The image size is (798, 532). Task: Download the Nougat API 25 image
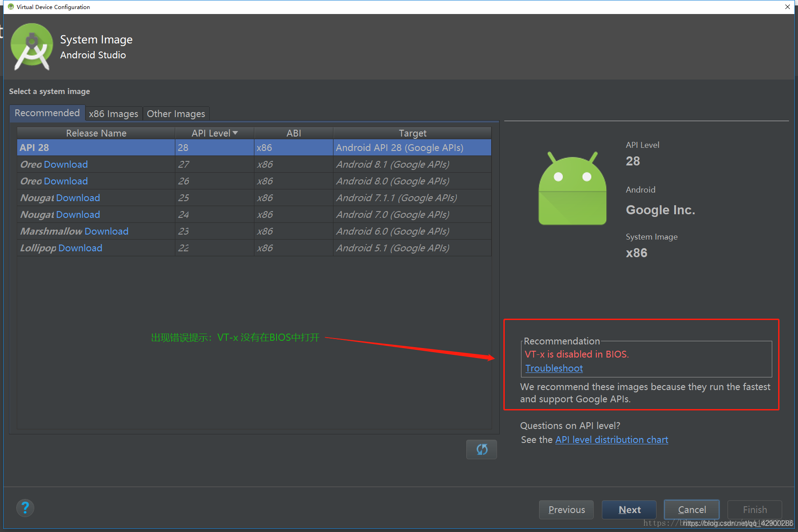pyautogui.click(x=78, y=198)
